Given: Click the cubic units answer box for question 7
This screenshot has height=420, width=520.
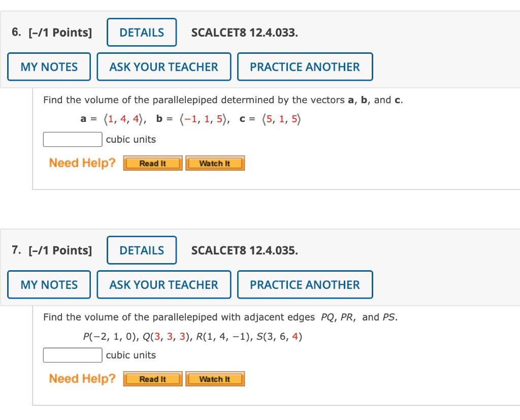Looking at the screenshot, I should (x=73, y=354).
